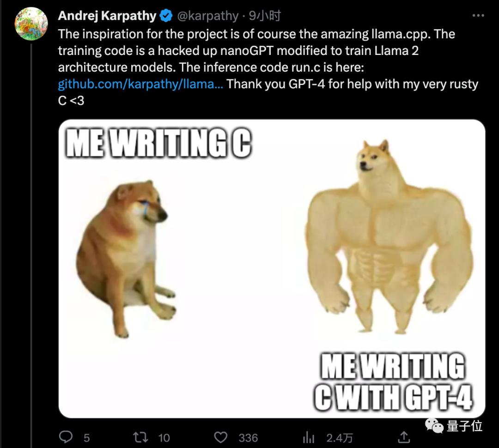
Task: Like the tweet with the heart icon
Action: point(222,437)
